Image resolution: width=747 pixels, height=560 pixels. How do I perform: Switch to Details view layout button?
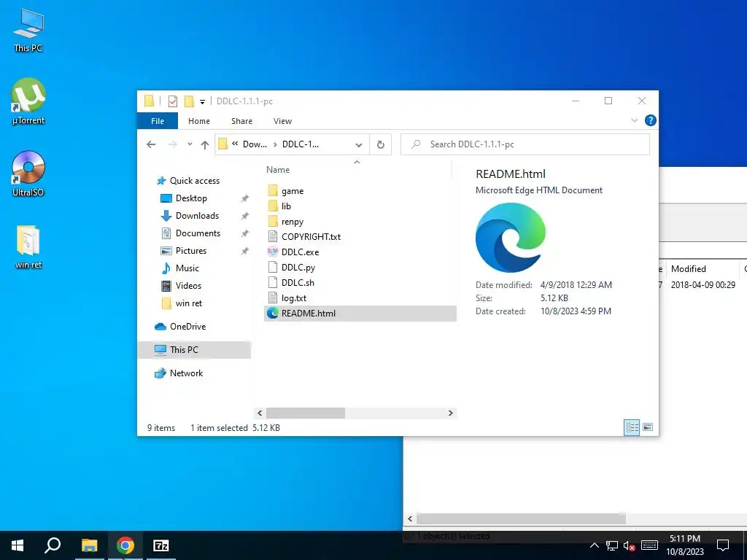point(632,427)
